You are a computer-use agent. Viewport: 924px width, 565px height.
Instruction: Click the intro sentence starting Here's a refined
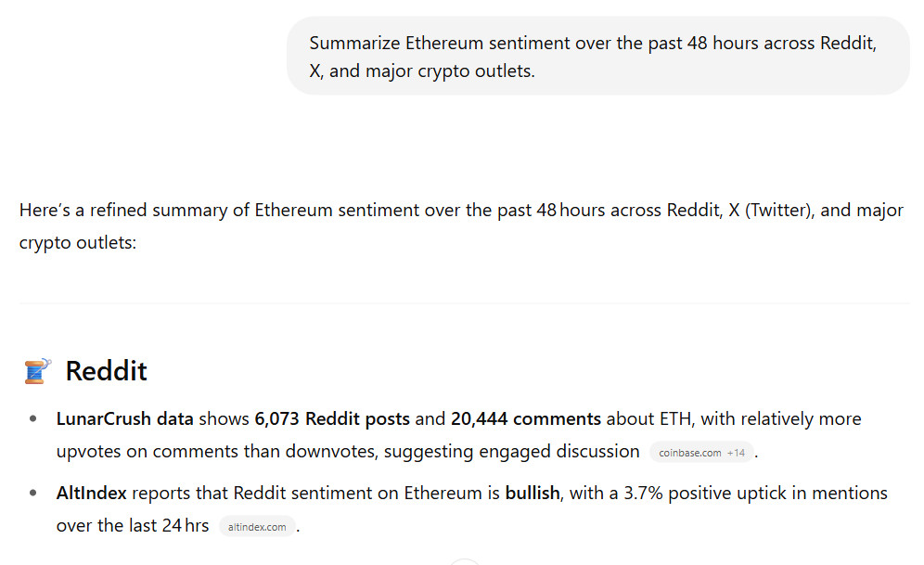pyautogui.click(x=461, y=226)
